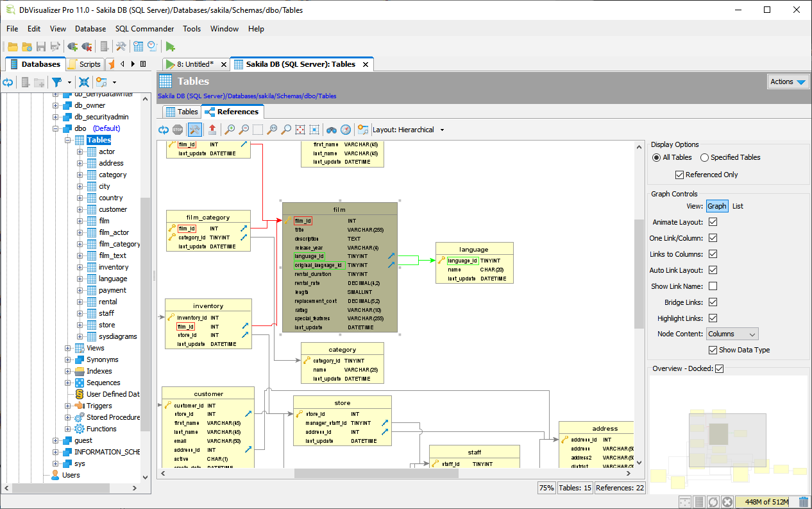Click the fit-to-window red arrows icon

[x=300, y=130]
